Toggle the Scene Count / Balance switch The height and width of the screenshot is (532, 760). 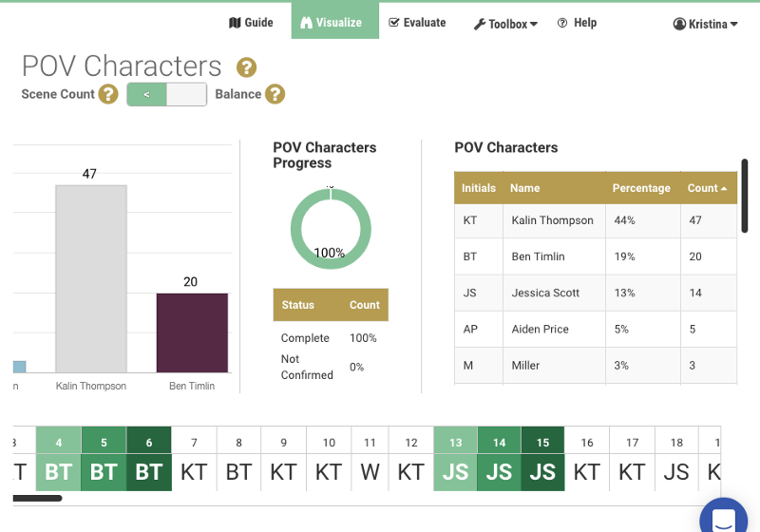point(166,94)
